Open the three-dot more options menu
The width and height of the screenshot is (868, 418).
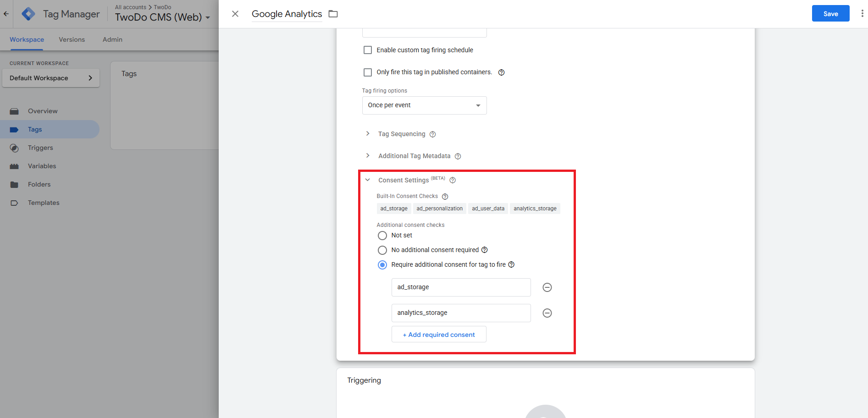tap(862, 14)
